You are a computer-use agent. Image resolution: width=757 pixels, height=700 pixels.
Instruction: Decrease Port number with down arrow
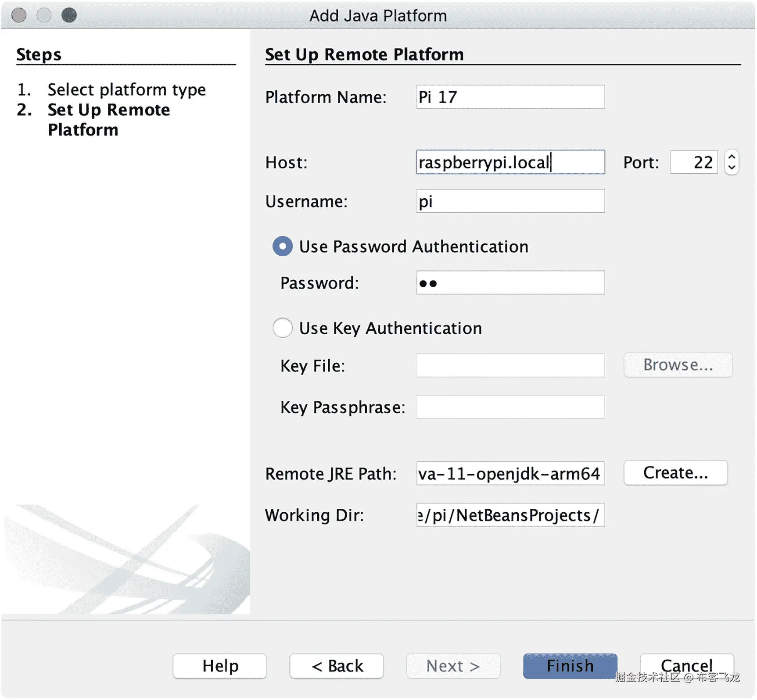point(732,168)
